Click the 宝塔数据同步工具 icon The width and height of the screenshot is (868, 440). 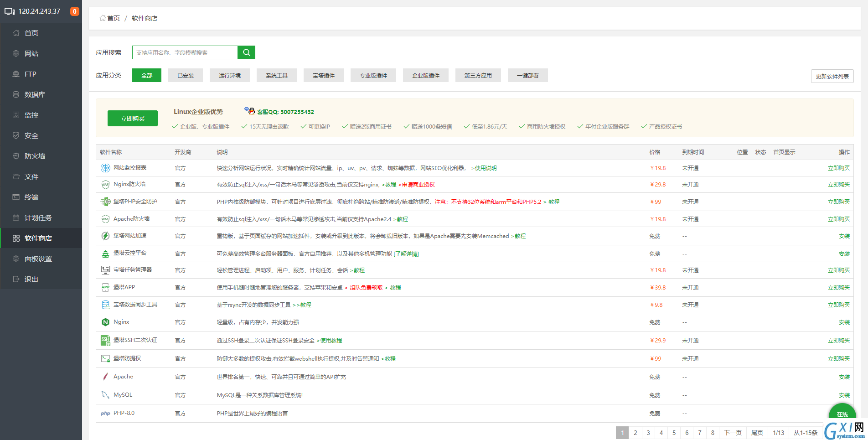pos(105,305)
